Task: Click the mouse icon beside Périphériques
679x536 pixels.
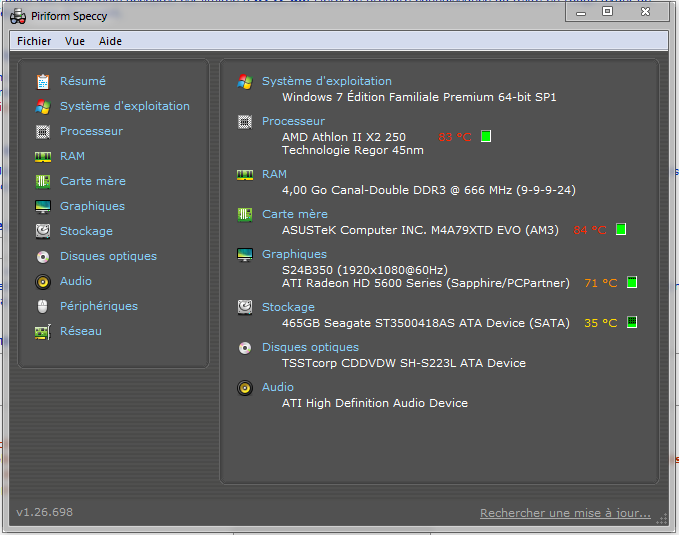Action: [42, 307]
